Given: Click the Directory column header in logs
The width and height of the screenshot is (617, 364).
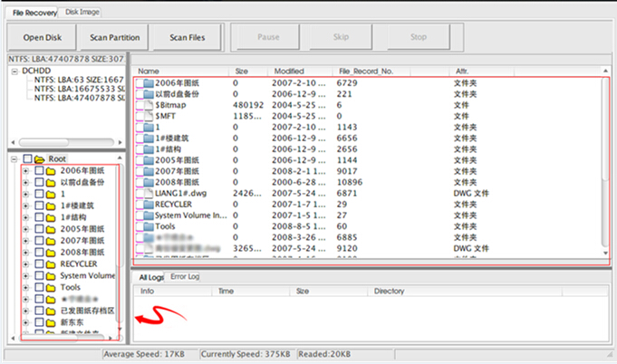Looking at the screenshot, I should [x=464, y=292].
